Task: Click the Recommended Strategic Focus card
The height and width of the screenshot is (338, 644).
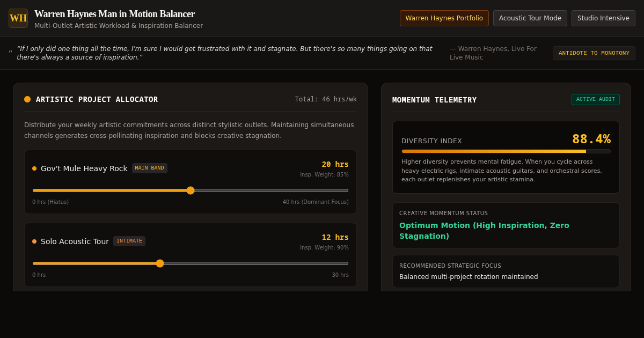Action: coord(506,271)
